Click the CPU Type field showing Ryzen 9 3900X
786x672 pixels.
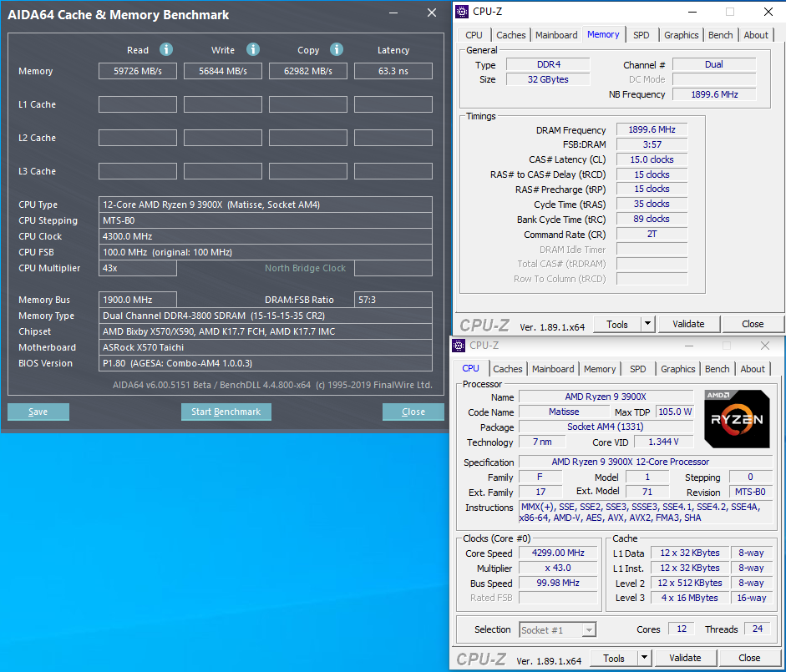click(265, 205)
